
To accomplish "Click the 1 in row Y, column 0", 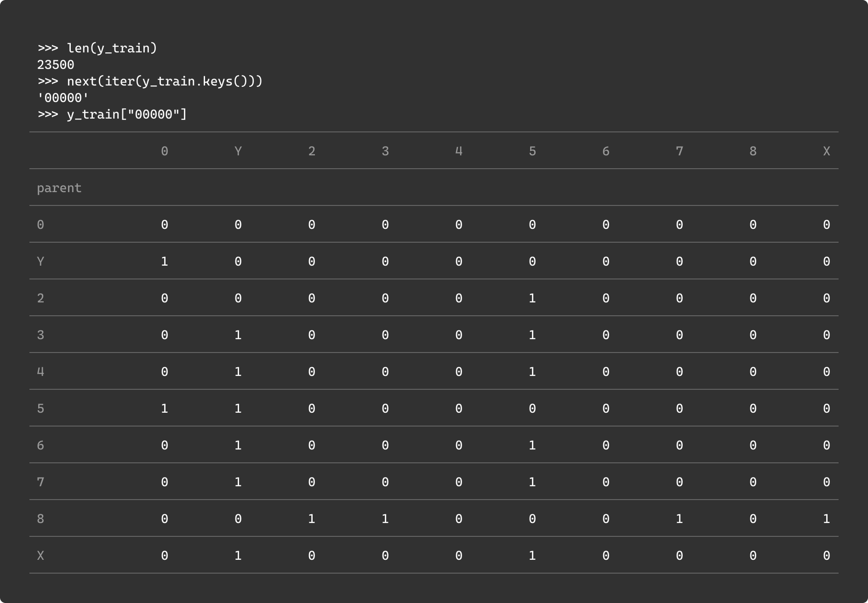I will 165,262.
